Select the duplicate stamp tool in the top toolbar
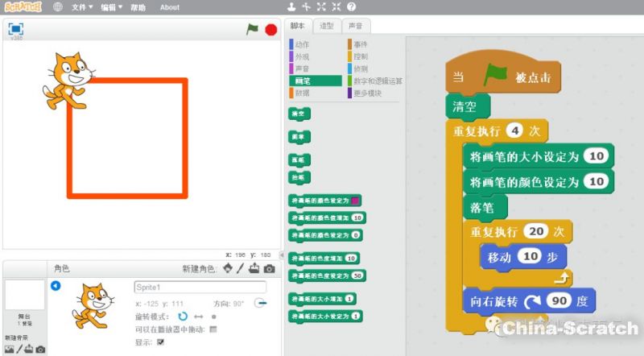 click(x=292, y=7)
